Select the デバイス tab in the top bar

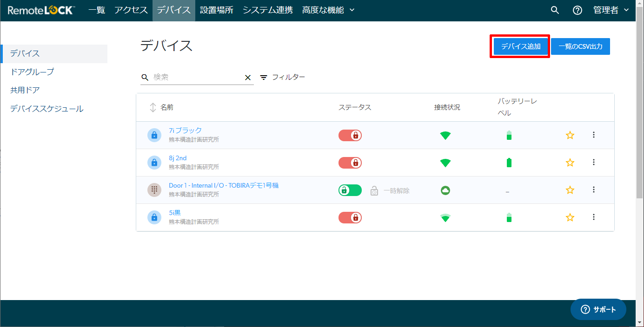174,10
